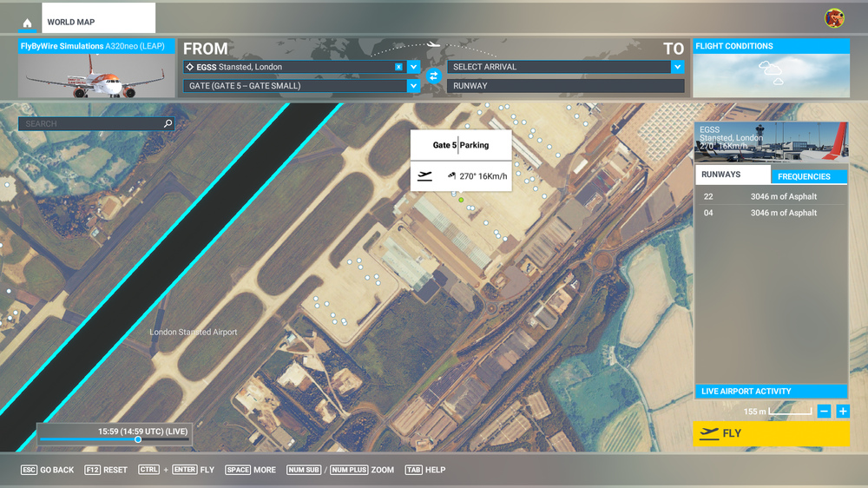Viewport: 868px width, 488px height.
Task: Open the user profile avatar
Action: 834,18
